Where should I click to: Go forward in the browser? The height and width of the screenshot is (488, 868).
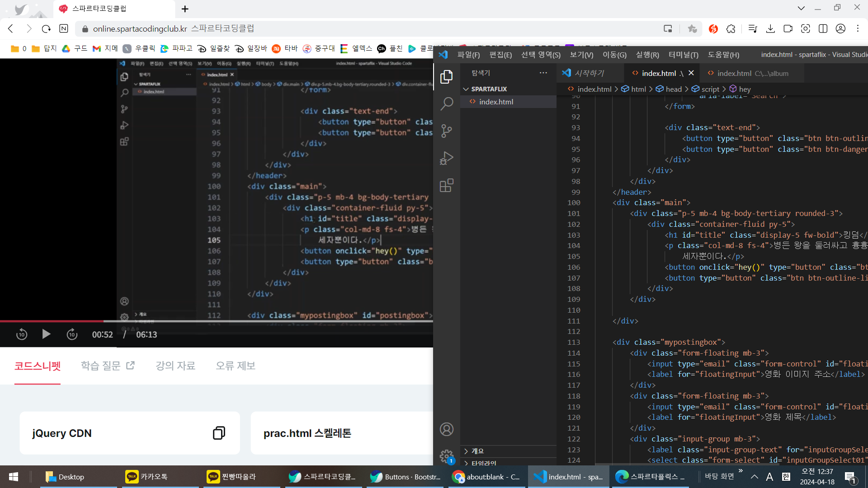(x=28, y=29)
